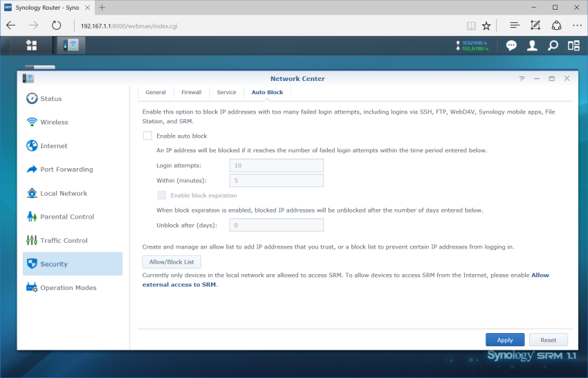Open the notifications chat bubble icon
This screenshot has height=378, width=588.
511,46
